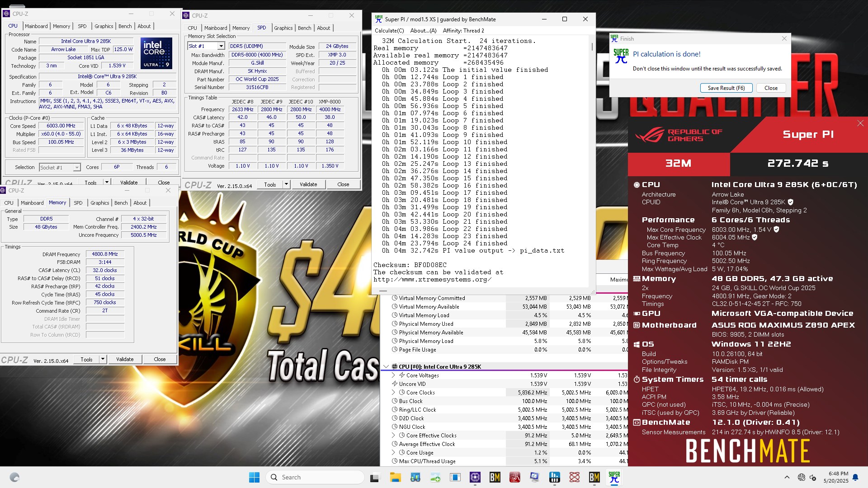Click the Intel Core Ultra 9 logo in CPU-Z
Viewport: 868px width, 488px height.
click(156, 53)
